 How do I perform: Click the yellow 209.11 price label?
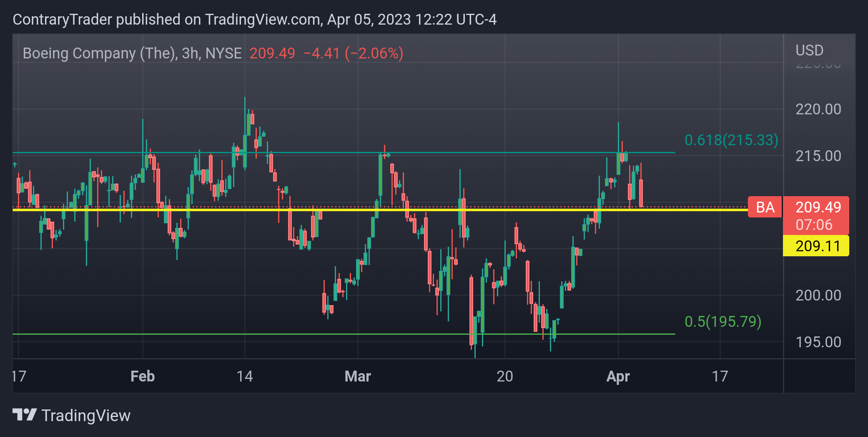point(816,246)
